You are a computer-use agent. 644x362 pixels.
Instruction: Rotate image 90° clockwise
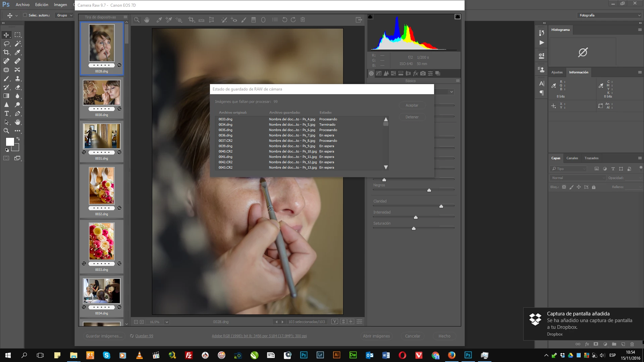[x=293, y=20]
